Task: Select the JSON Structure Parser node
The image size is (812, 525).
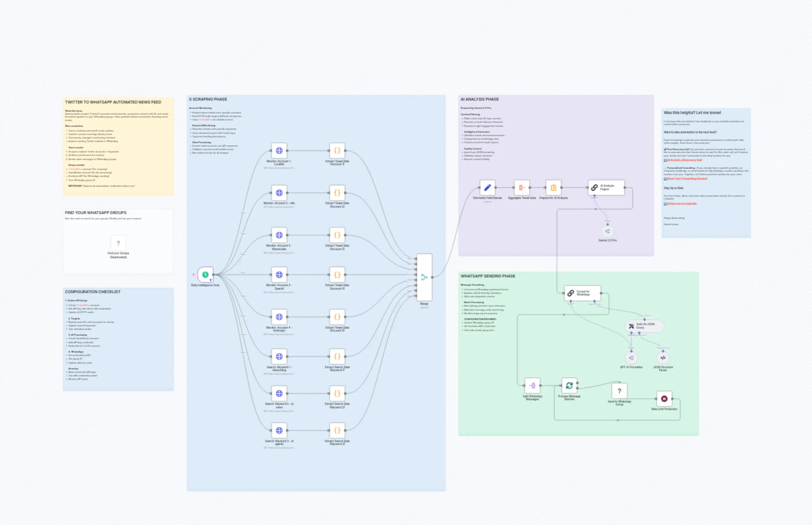Action: coord(663,358)
